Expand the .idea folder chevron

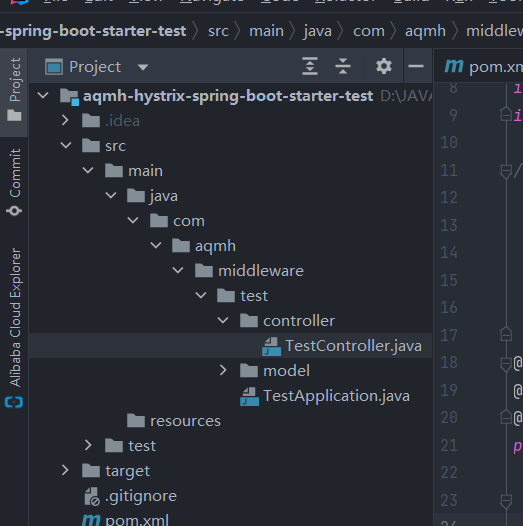65,120
